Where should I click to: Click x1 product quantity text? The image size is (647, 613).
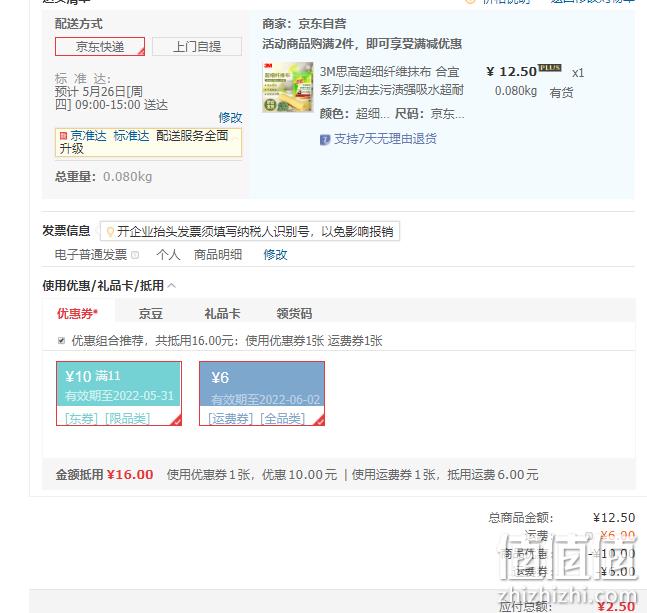[x=578, y=73]
